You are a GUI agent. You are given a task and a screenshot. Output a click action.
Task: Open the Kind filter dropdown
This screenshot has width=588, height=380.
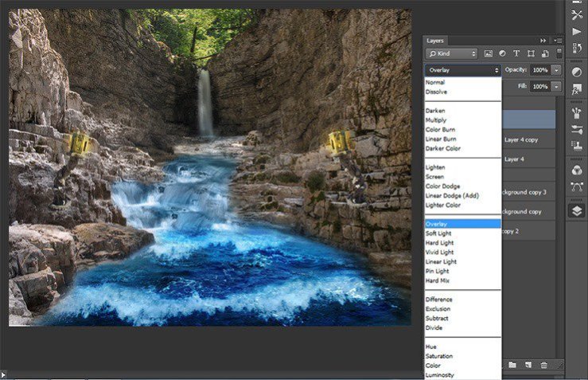451,53
